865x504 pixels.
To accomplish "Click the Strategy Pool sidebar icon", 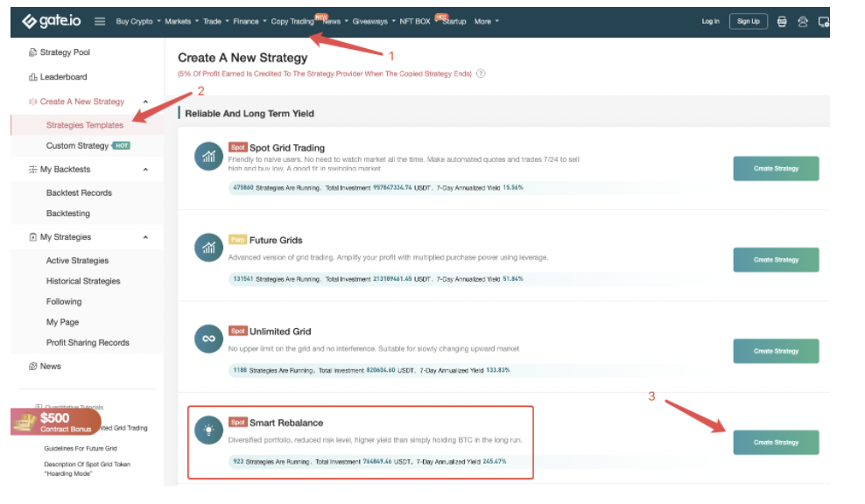I will [x=32, y=52].
